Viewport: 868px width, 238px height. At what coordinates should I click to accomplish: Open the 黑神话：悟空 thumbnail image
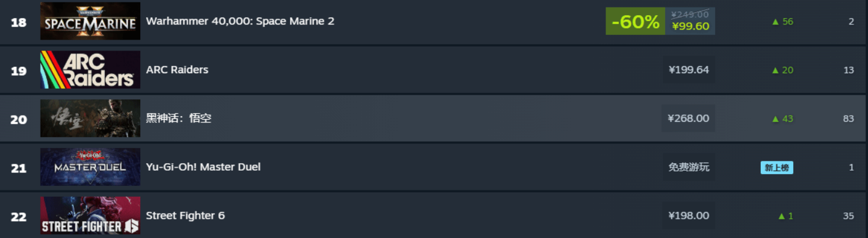[90, 118]
